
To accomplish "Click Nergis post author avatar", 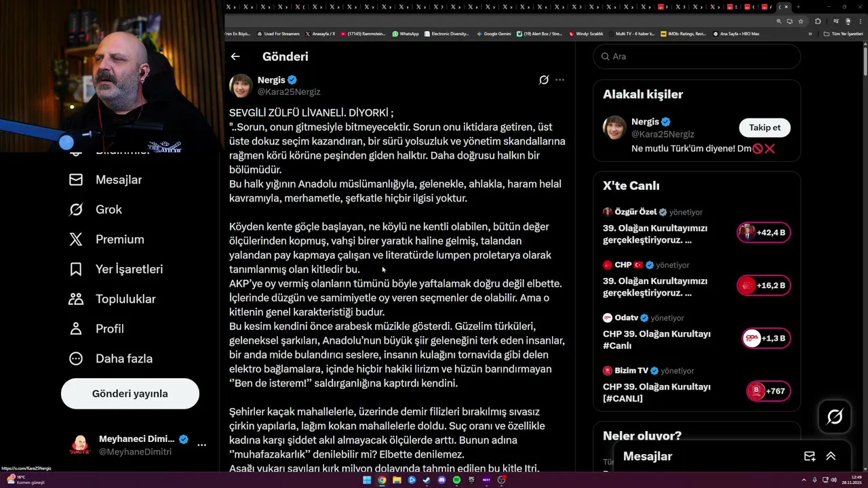I will click(x=241, y=85).
